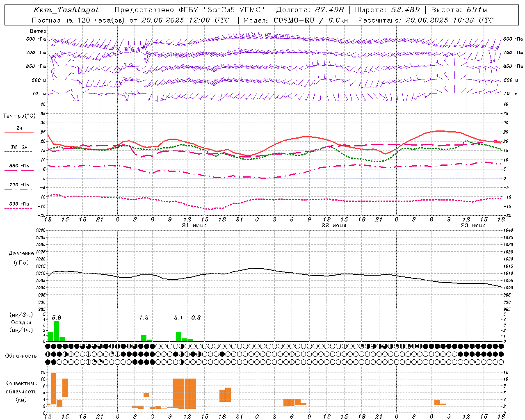The image size is (525, 420).
Task: Click the Давление pressure panel label
Action: point(21,253)
